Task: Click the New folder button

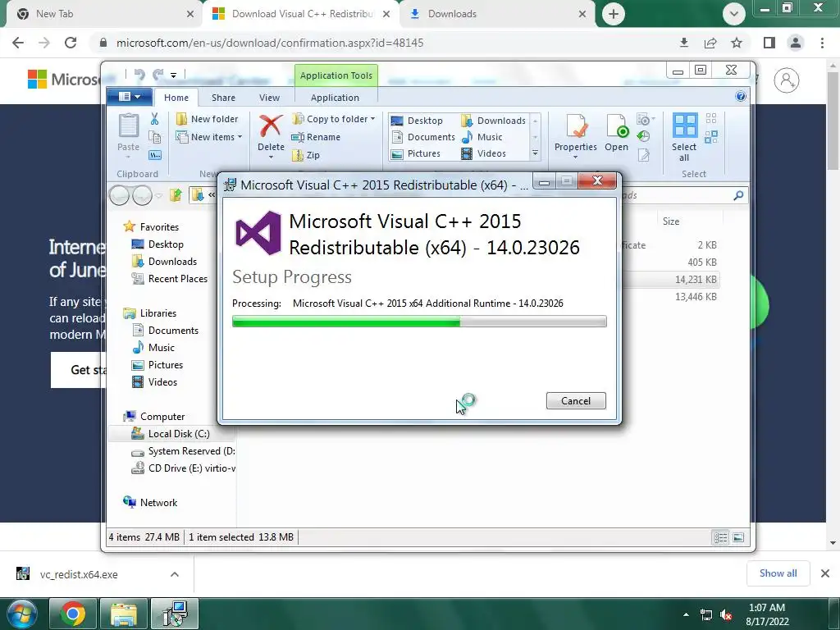Action: (x=208, y=119)
